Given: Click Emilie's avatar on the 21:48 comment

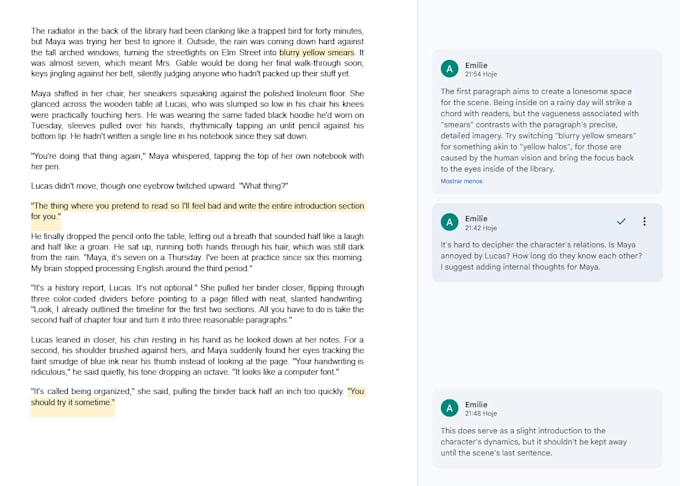Looking at the screenshot, I should (x=449, y=408).
